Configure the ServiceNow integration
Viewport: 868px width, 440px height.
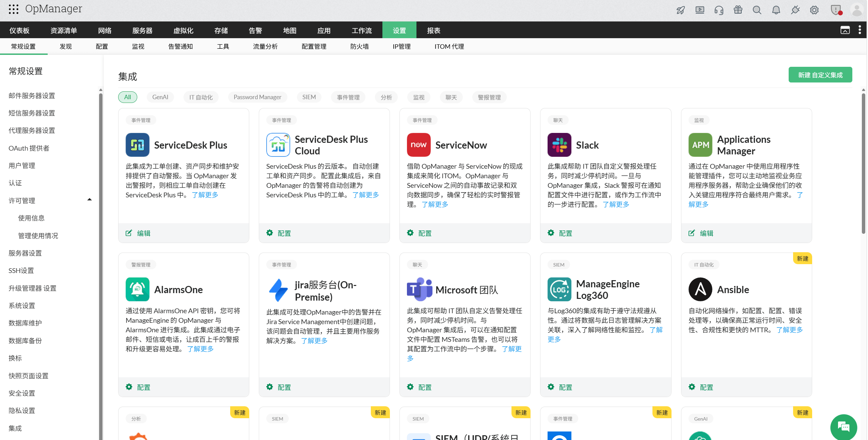click(419, 233)
